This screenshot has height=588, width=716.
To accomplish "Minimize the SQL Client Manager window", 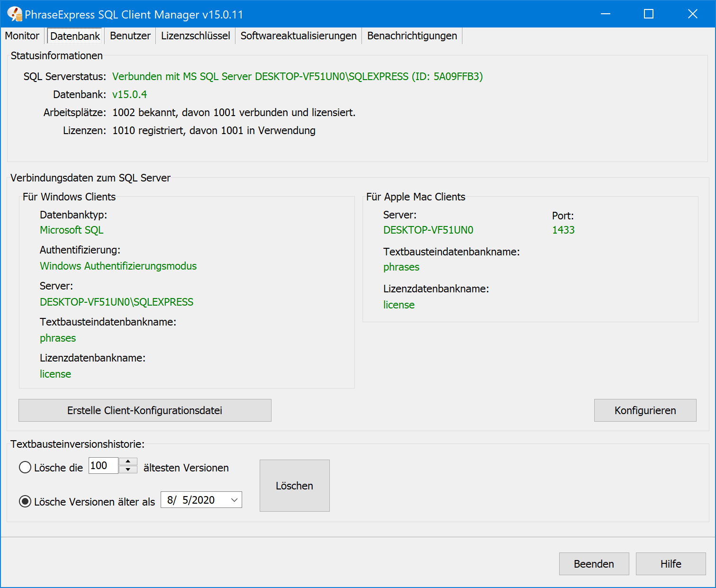I will 606,14.
